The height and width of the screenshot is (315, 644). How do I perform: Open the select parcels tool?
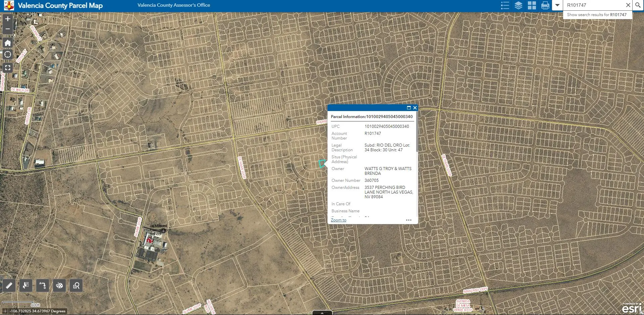click(x=26, y=285)
